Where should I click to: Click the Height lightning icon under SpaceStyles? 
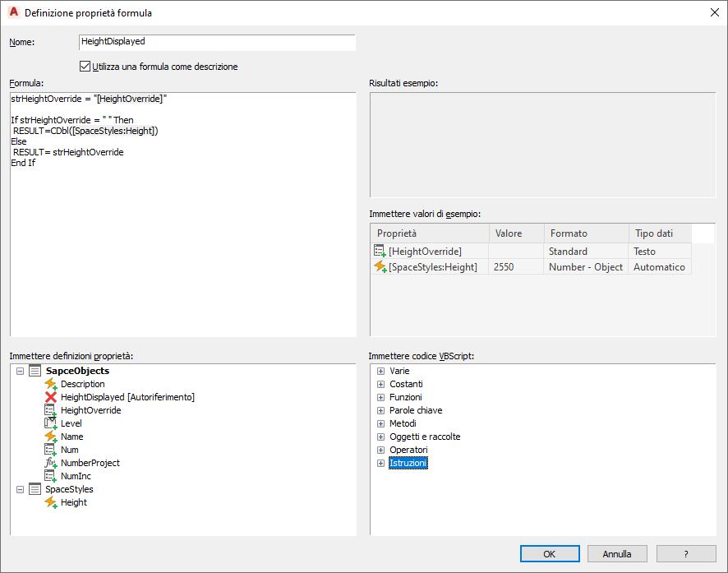(51, 502)
